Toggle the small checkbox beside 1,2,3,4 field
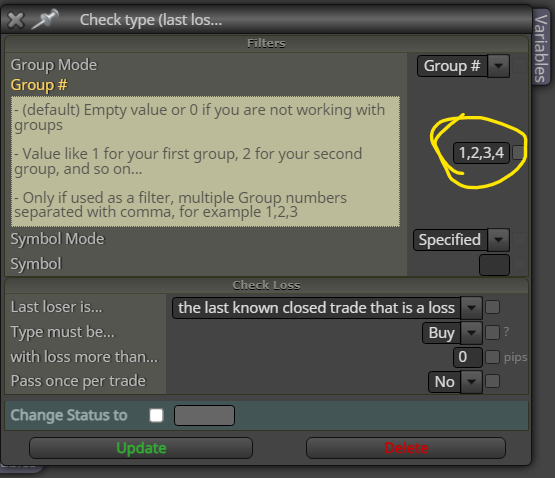555x478 pixels. 519,153
